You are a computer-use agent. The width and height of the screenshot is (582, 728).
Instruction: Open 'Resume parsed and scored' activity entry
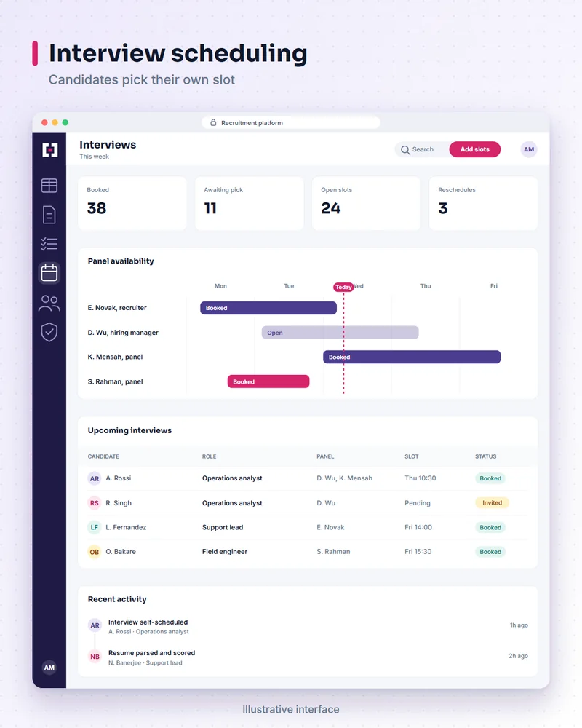point(151,653)
